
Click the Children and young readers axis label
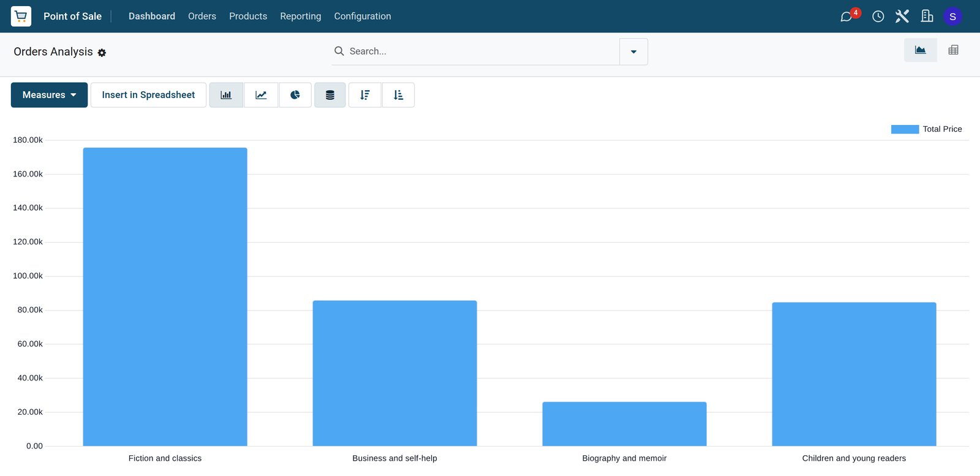click(854, 458)
